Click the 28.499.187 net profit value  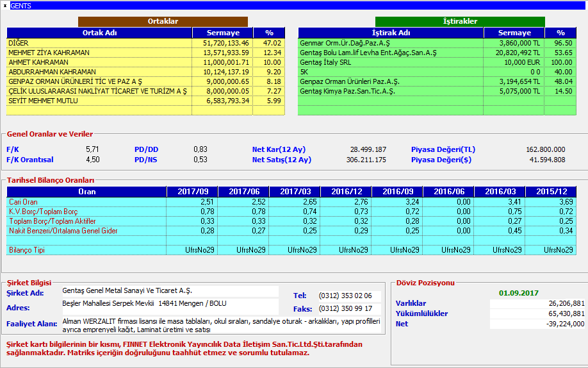coord(368,149)
